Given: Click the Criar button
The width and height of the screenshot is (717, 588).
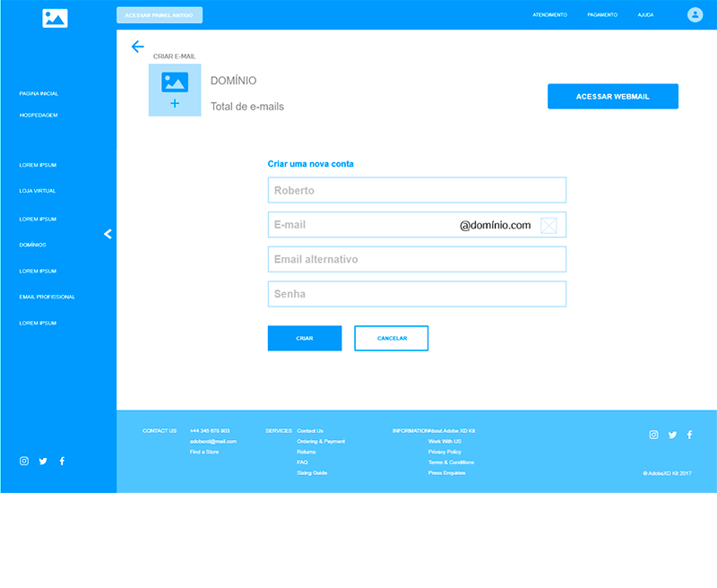Looking at the screenshot, I should pyautogui.click(x=305, y=338).
